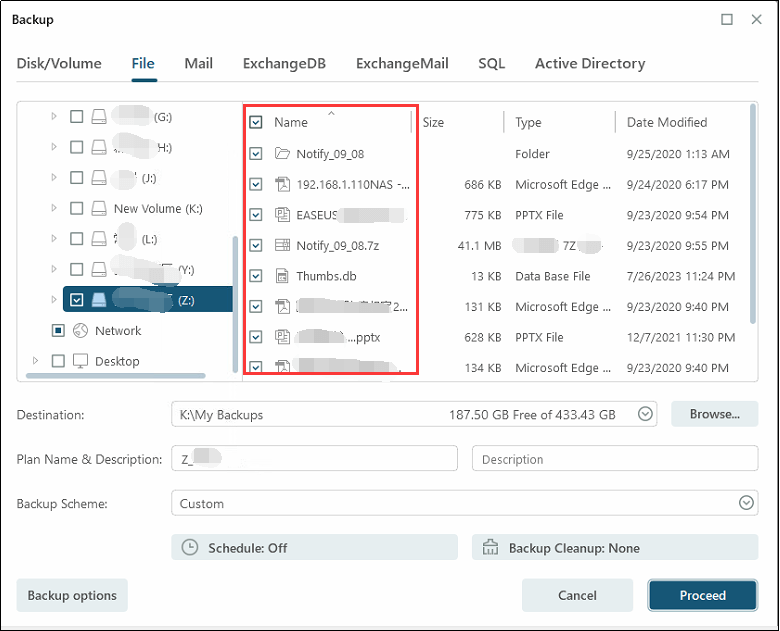Viewport: 780px width, 631px height.
Task: Open the Backup Scheme dropdown
Action: pyautogui.click(x=746, y=504)
